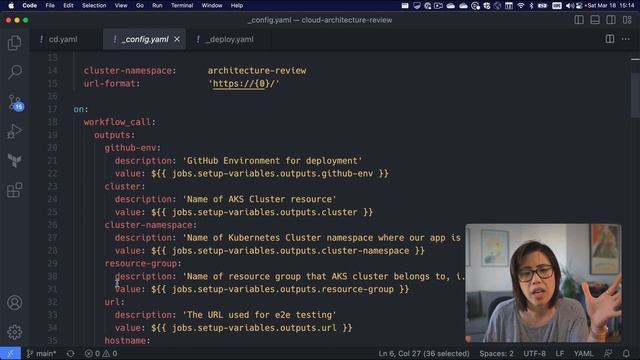Viewport: 640px width, 360px height.
Task: Click the feedback icon in status bar
Action: 608,353
